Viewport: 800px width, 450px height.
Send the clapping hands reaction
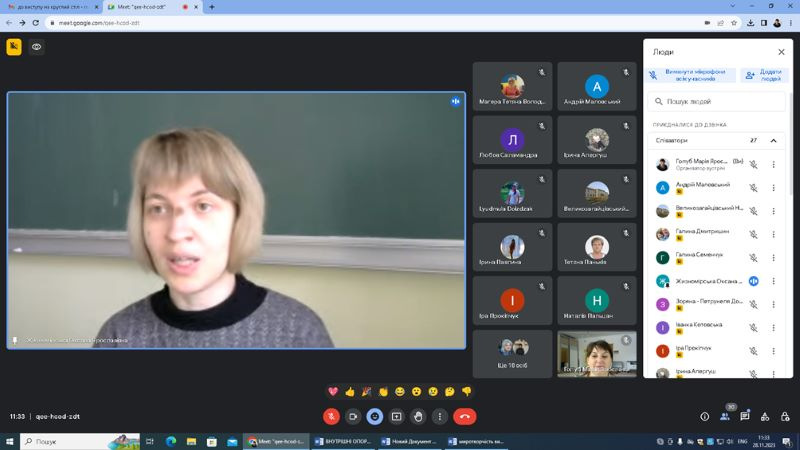click(x=383, y=391)
